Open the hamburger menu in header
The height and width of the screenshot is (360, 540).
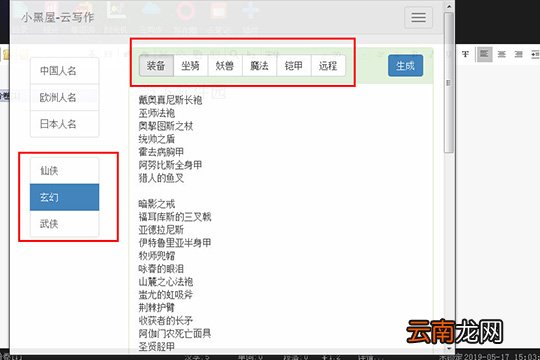coord(418,17)
